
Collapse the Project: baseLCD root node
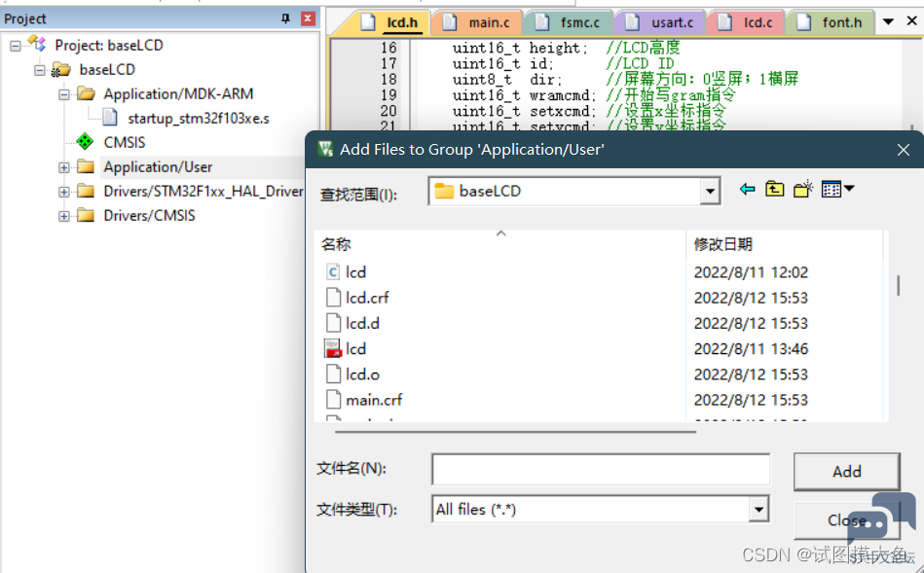pyautogui.click(x=15, y=46)
